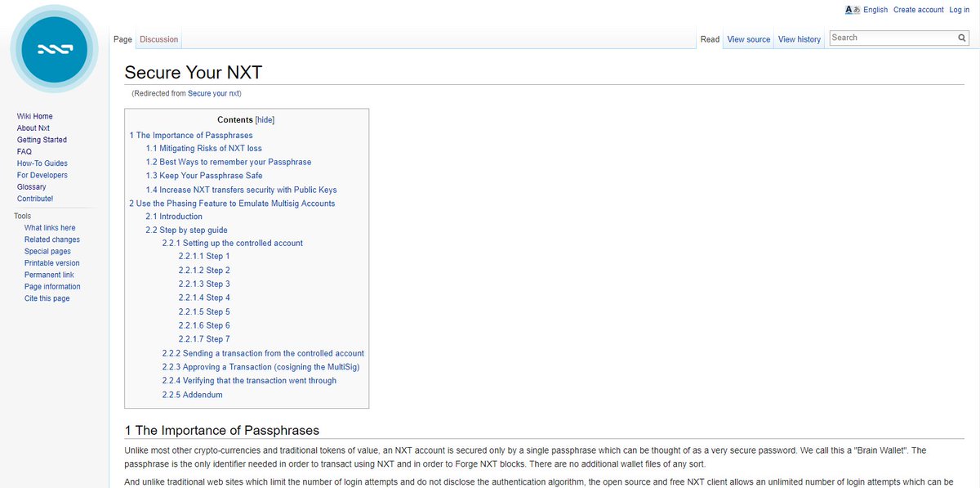Jump to 2.2.3 Approving a Transaction

click(261, 367)
